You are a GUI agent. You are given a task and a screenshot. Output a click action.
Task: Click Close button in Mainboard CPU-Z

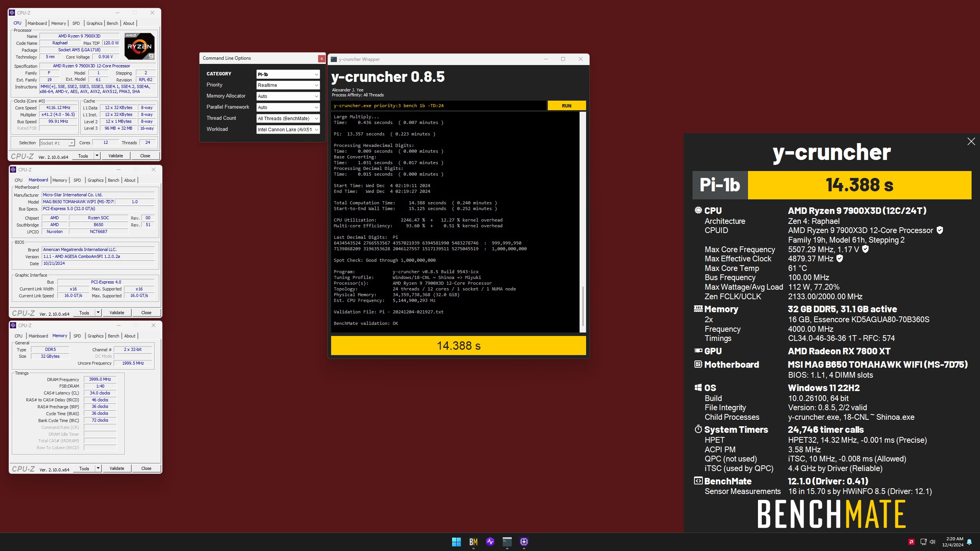pos(146,313)
